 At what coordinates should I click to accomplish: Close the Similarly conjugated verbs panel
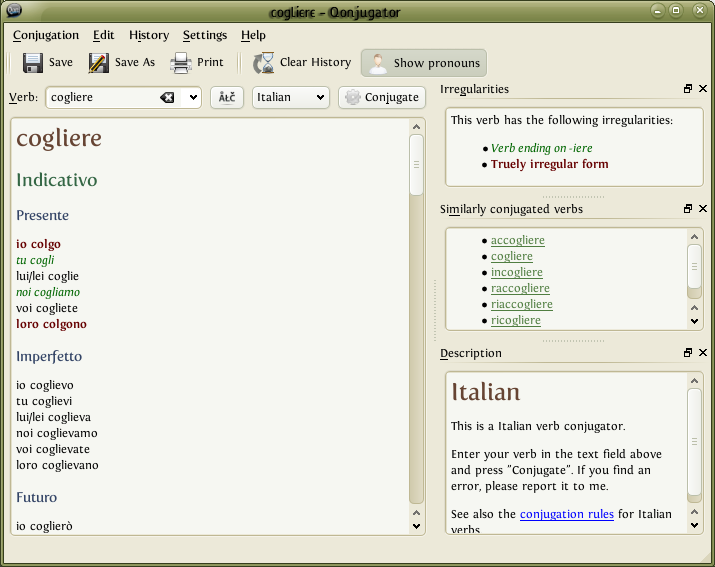tap(703, 209)
